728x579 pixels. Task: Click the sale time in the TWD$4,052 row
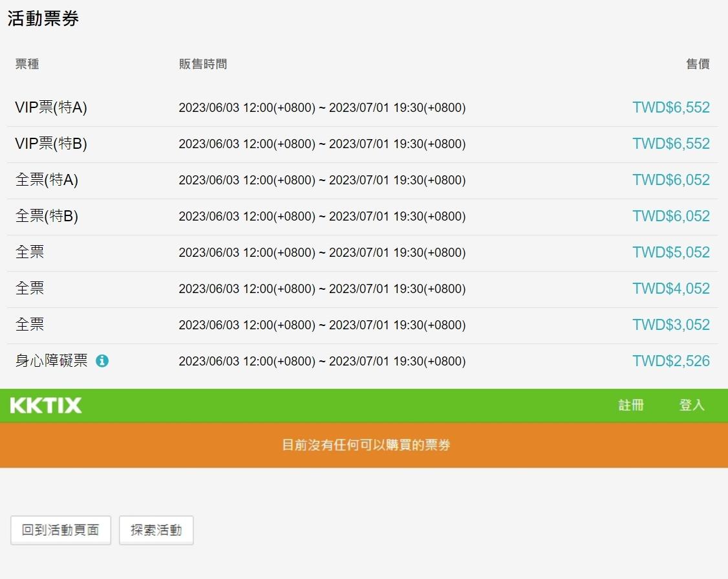322,289
